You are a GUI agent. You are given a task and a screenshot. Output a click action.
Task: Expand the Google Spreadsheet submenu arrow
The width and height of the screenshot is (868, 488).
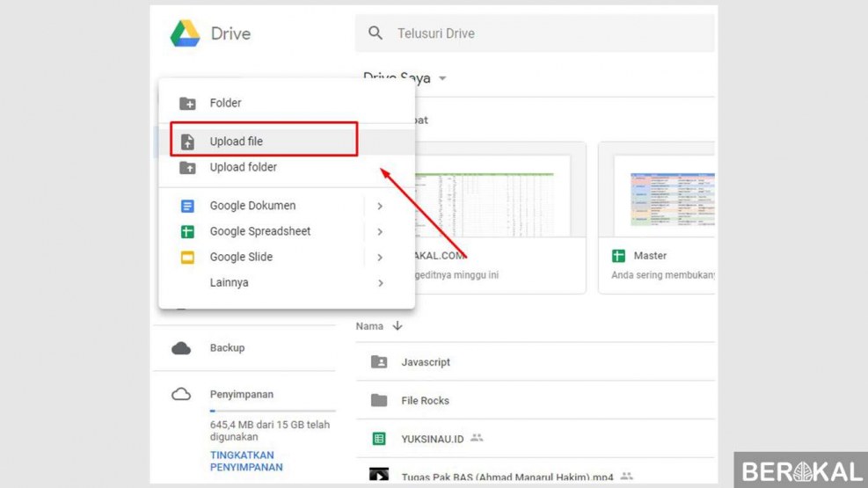(x=380, y=232)
